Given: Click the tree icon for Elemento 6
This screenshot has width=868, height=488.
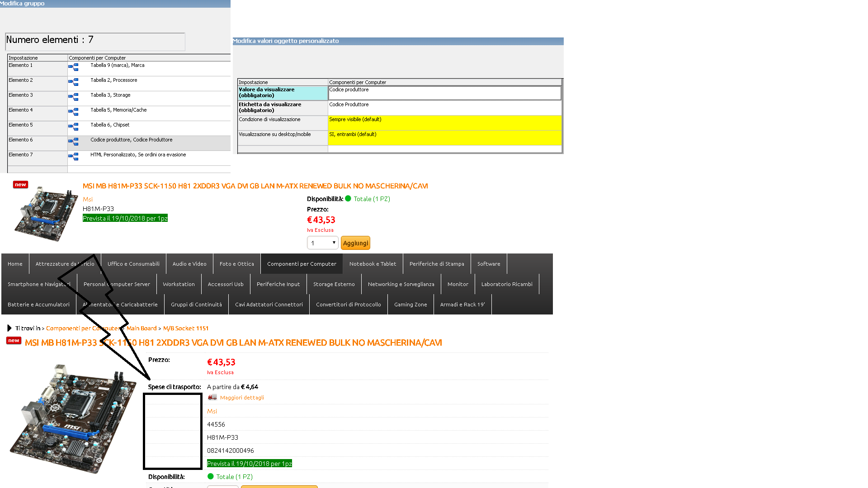Looking at the screenshot, I should pos(73,142).
